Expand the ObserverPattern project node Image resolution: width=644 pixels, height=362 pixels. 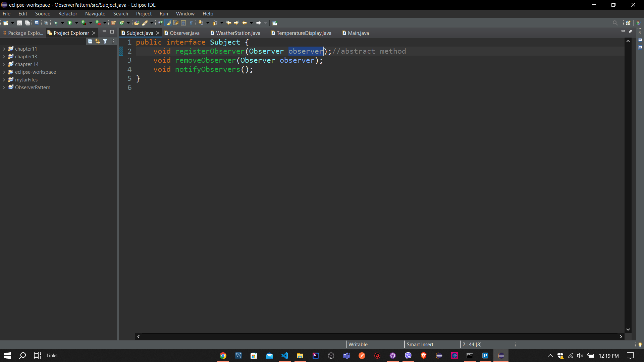pos(4,87)
